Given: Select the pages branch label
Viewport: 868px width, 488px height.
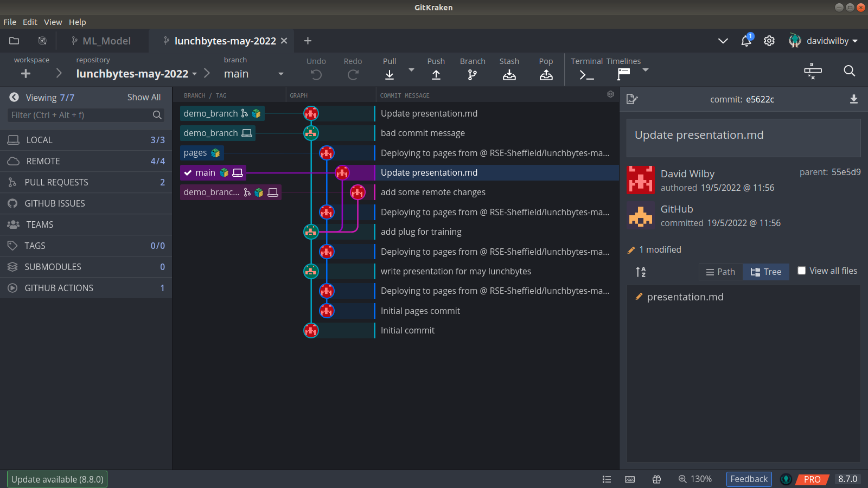Looking at the screenshot, I should 202,153.
